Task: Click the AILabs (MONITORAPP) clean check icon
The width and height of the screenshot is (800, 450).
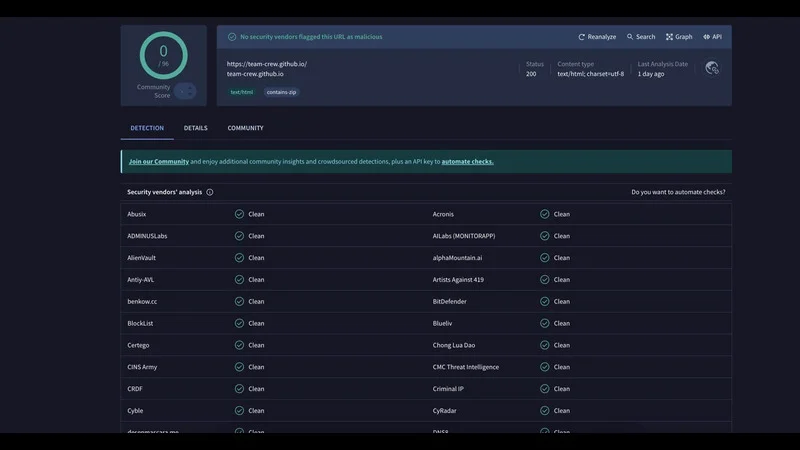Action: (545, 236)
